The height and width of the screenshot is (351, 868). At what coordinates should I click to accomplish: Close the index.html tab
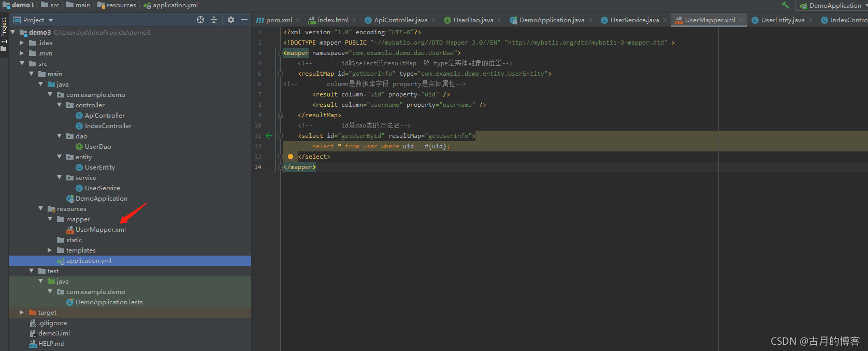(354, 20)
